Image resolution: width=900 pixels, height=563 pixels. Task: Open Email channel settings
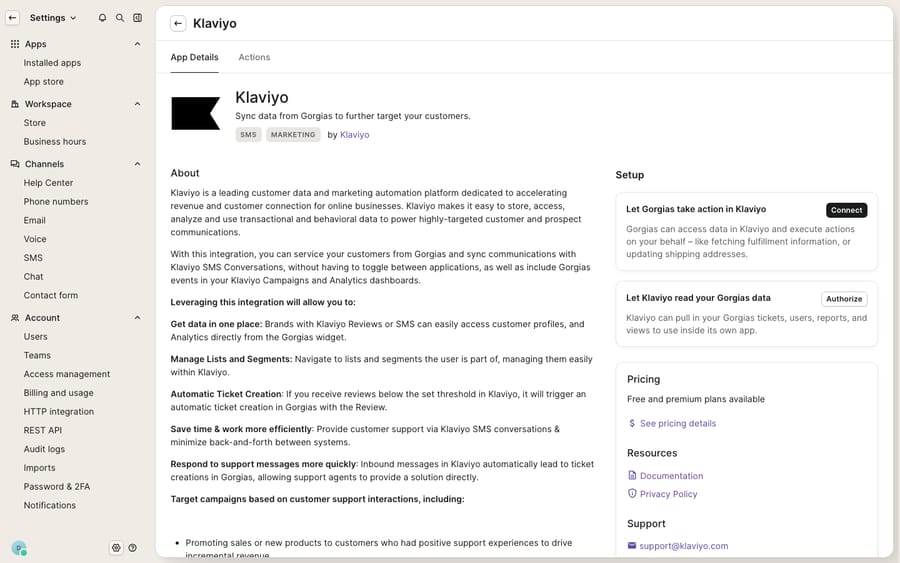[x=34, y=220]
